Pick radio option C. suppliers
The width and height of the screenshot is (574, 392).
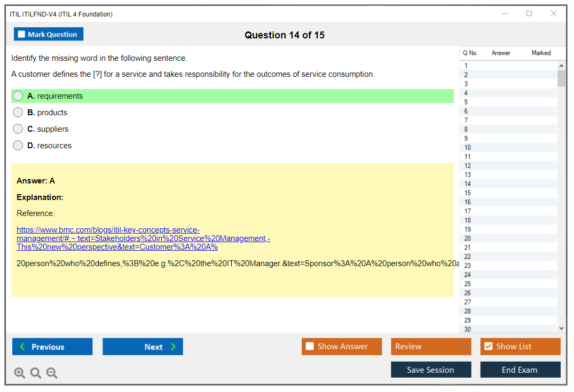(x=18, y=129)
